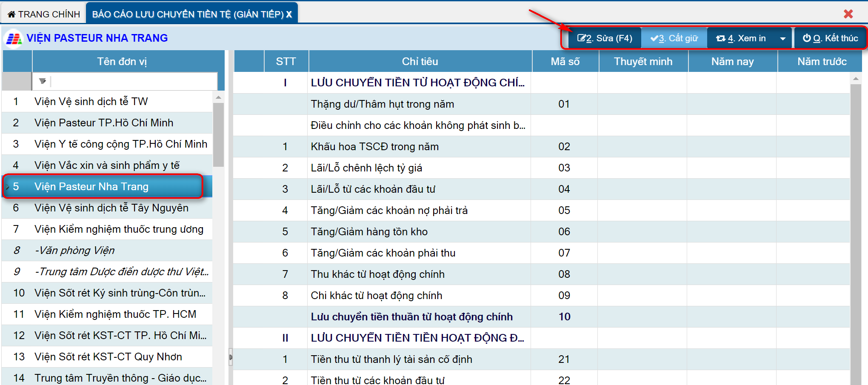Click the Kết thúc power button
This screenshot has width=868, height=385.
[830, 38]
